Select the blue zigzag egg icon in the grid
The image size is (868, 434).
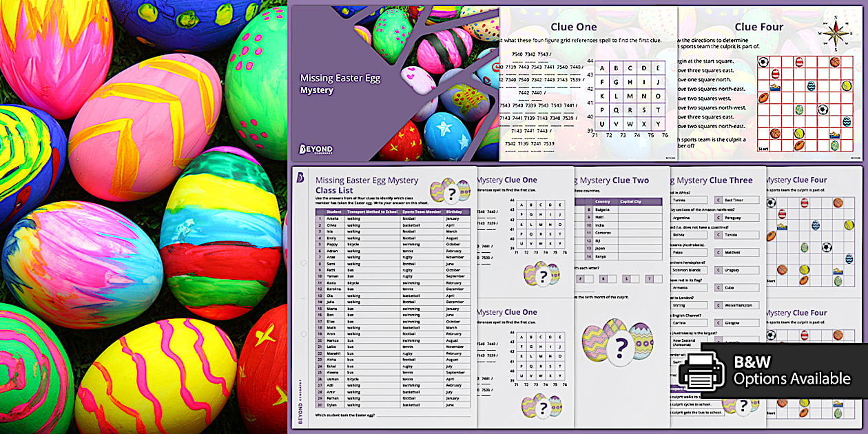point(811,86)
